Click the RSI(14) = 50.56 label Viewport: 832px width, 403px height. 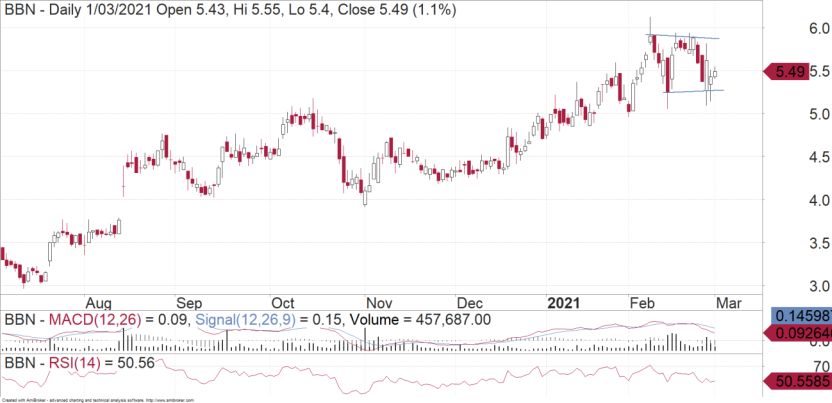coord(80,363)
